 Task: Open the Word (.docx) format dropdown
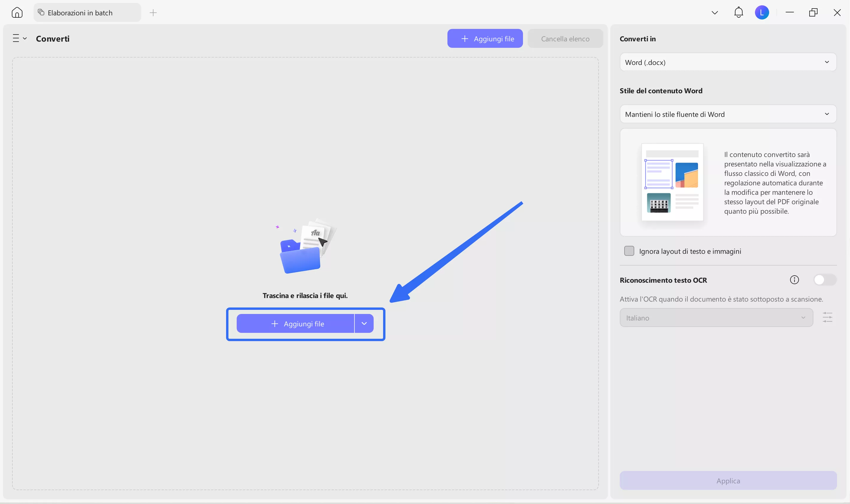[x=728, y=62]
